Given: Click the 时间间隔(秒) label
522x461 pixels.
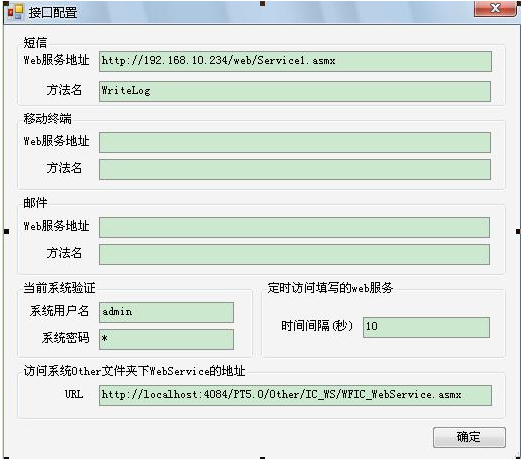Looking at the screenshot, I should coord(317,326).
